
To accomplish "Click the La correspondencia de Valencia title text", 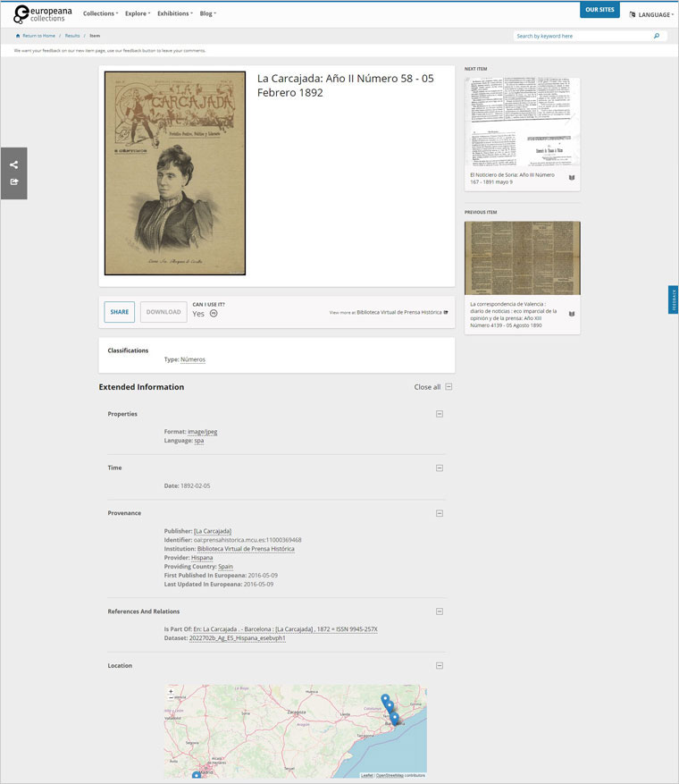I will (513, 315).
